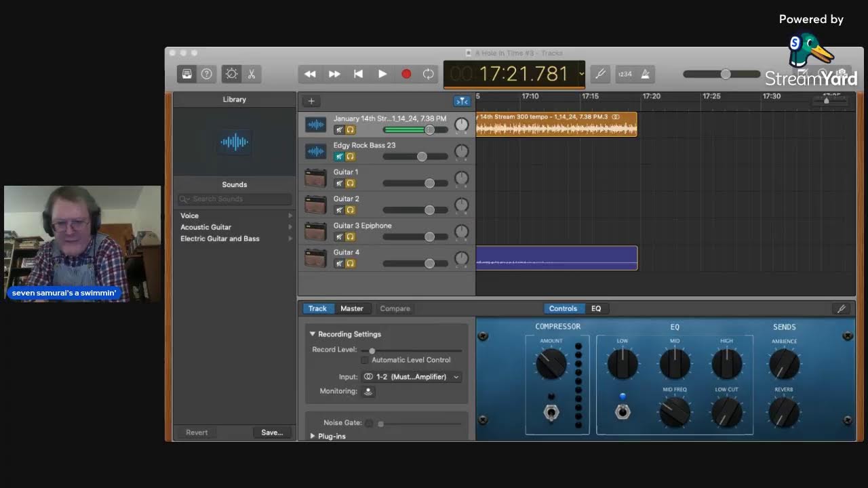Open the Quick Help question mark button
The image size is (868, 488).
point(206,74)
